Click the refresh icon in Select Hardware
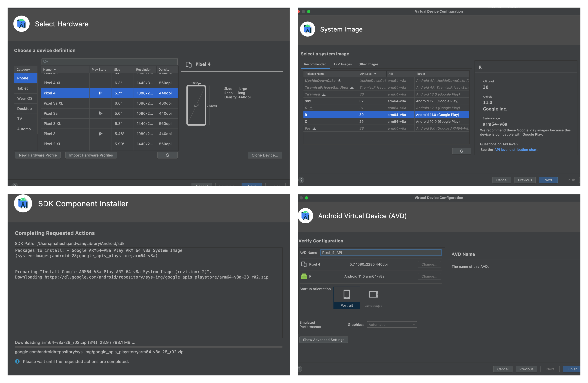This screenshot has width=588, height=383. click(167, 155)
